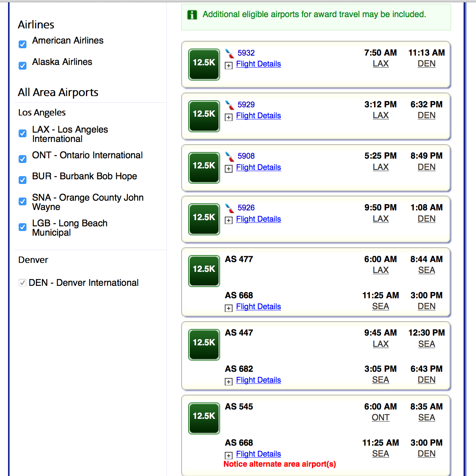Click DEN under 6:43 PM arrival
The width and height of the screenshot is (476, 476).
(427, 380)
